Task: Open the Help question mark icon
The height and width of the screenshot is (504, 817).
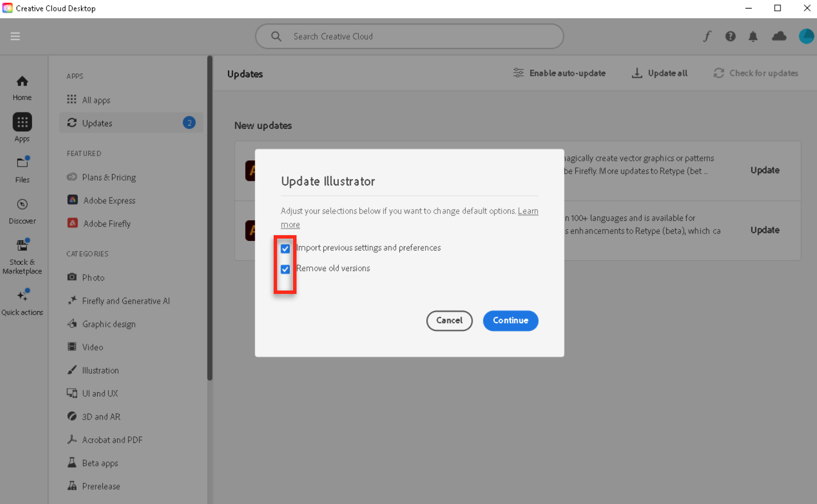Action: coord(730,37)
